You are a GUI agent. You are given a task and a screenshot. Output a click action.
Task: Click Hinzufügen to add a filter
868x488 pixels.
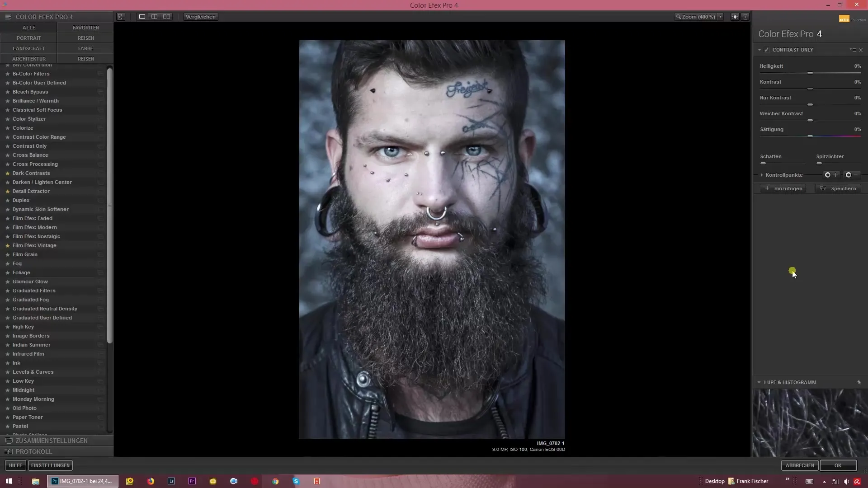783,188
